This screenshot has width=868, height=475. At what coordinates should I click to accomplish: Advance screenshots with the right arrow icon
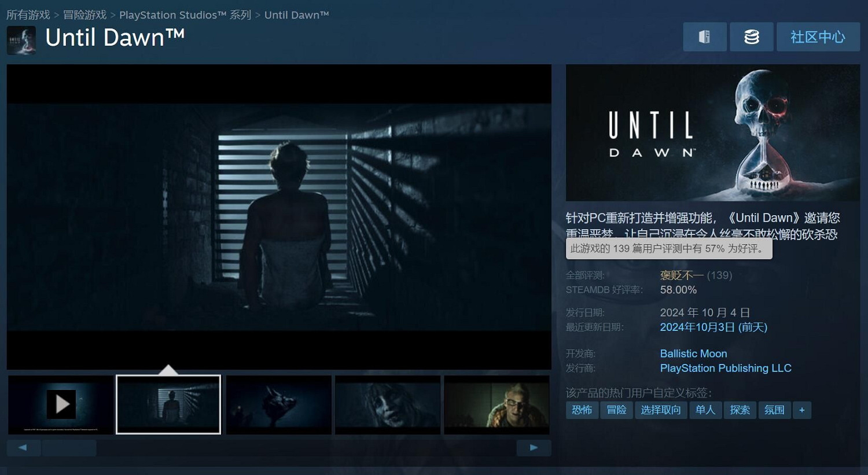533,447
